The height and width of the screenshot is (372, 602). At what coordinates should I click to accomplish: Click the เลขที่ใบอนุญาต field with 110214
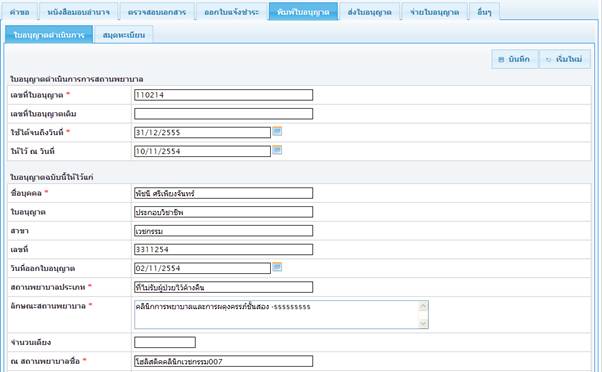click(223, 95)
